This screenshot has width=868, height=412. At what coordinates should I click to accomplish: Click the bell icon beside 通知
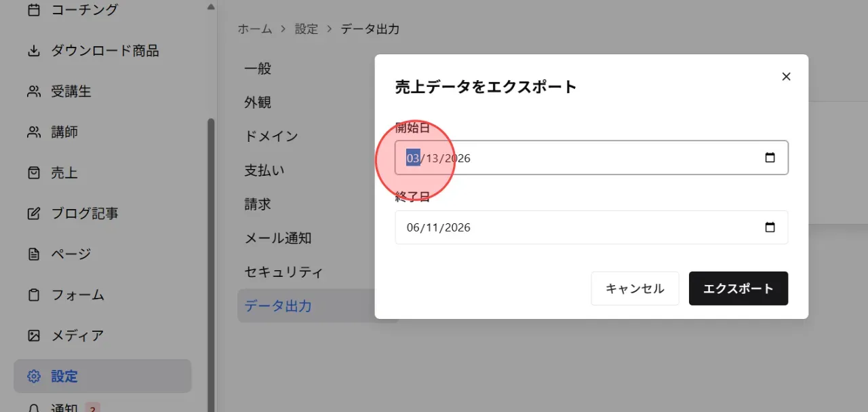[34, 408]
